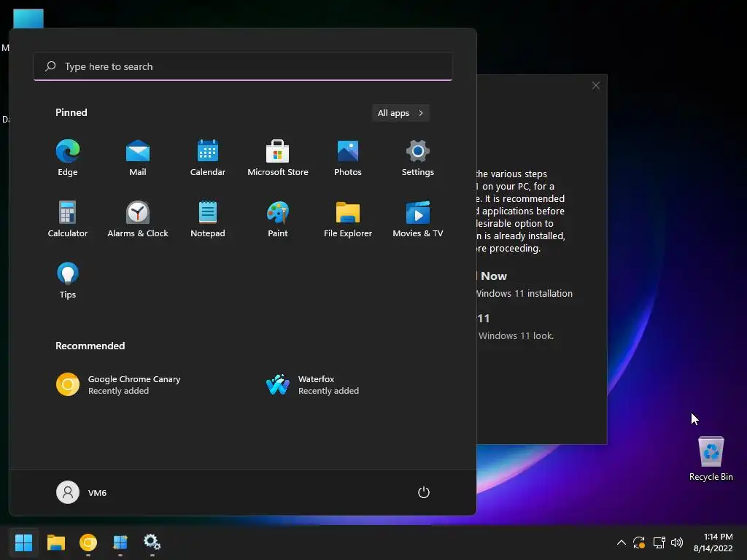
Task: Expand the All apps list
Action: click(400, 113)
